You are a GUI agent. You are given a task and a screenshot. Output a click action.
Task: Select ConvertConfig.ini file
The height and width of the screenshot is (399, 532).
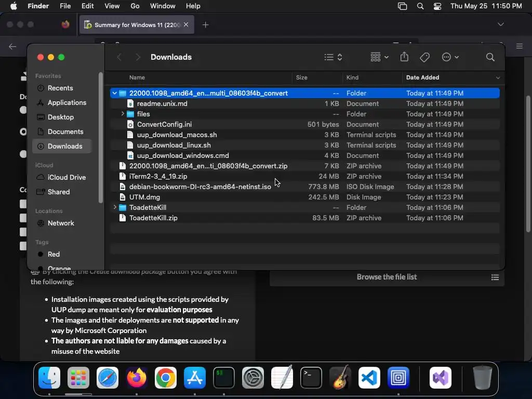(304, 125)
